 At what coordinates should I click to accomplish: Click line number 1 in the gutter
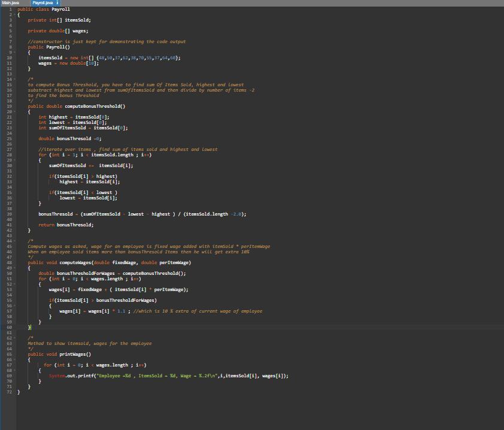click(x=10, y=10)
